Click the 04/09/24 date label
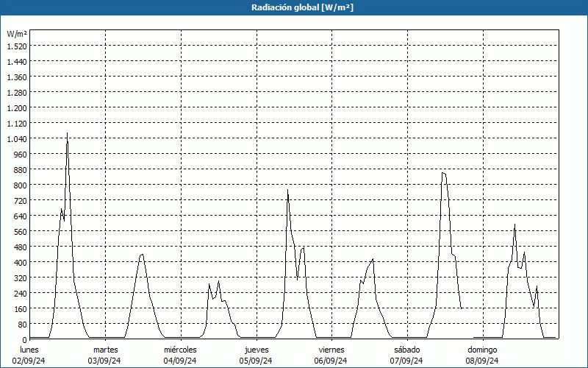588x368 pixels. (x=180, y=361)
